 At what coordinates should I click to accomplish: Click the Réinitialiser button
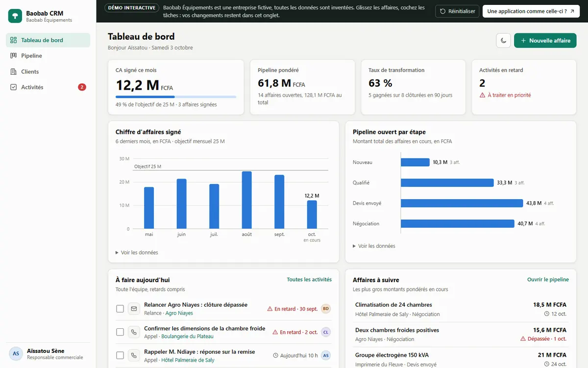457,11
